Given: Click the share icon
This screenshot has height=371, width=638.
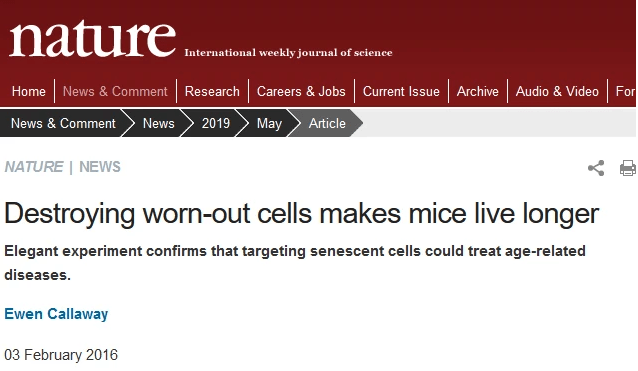Looking at the screenshot, I should [x=596, y=168].
